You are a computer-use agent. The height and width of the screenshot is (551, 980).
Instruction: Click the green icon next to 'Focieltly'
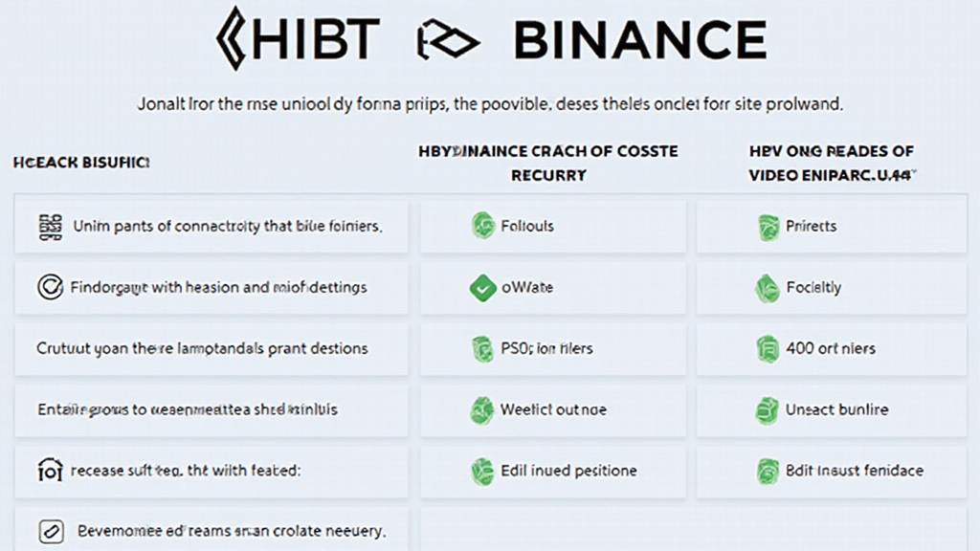pyautogui.click(x=768, y=287)
